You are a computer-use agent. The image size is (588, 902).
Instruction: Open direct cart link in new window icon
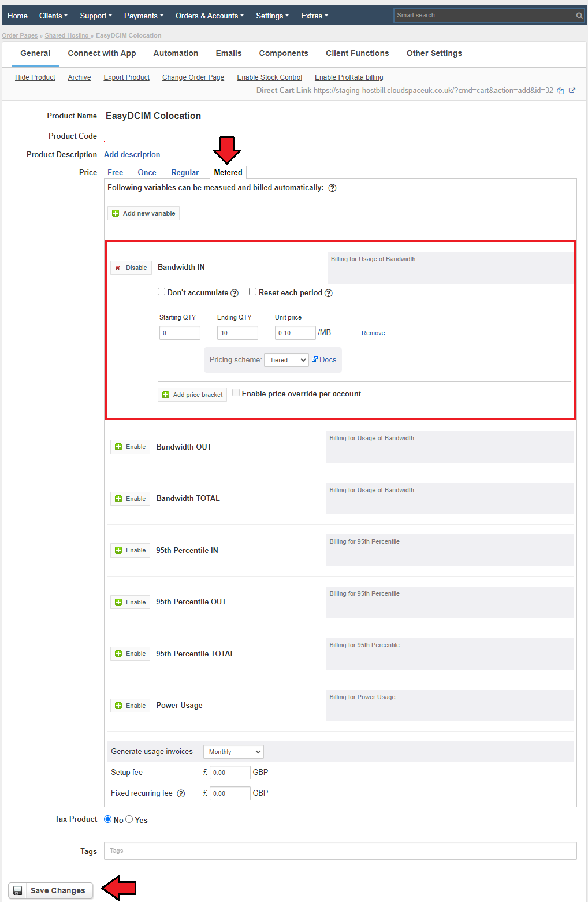(572, 91)
